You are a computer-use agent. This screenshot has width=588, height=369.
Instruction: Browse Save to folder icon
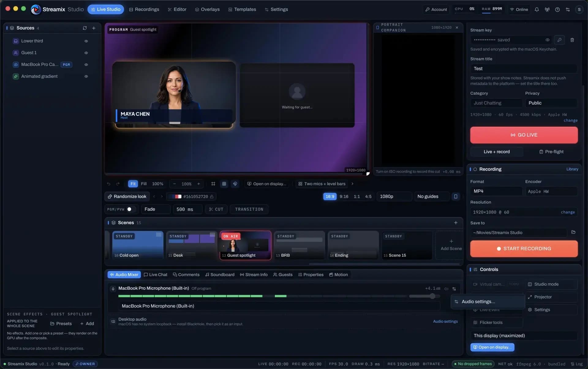573,232
